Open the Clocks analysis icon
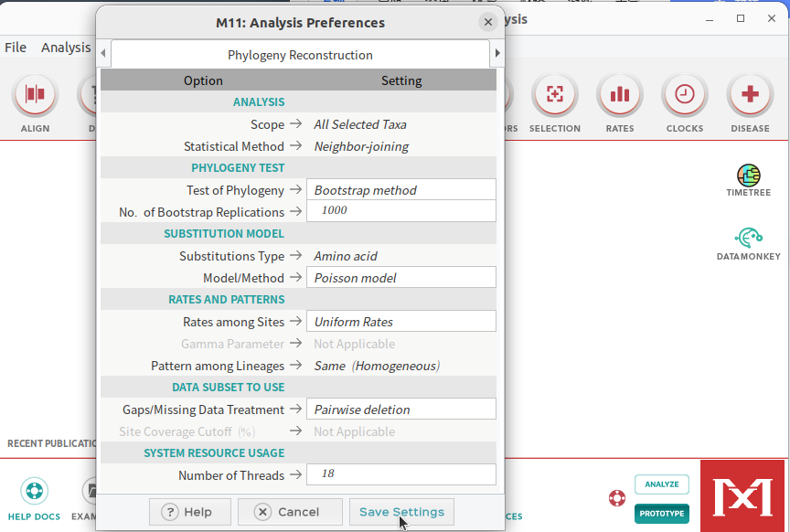This screenshot has width=790, height=532. (x=684, y=95)
